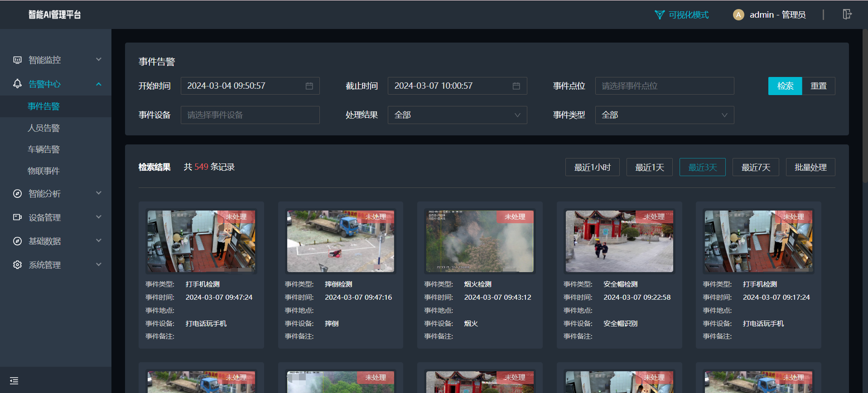Viewport: 868px width, 393px height.
Task: Click 烟火 device text
Action: 471,324
